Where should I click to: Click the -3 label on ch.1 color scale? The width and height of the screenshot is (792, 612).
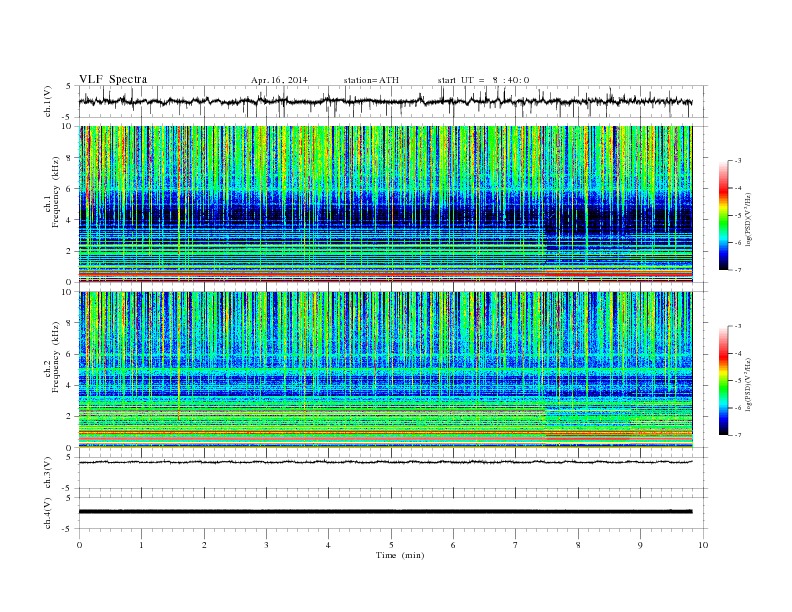737,161
